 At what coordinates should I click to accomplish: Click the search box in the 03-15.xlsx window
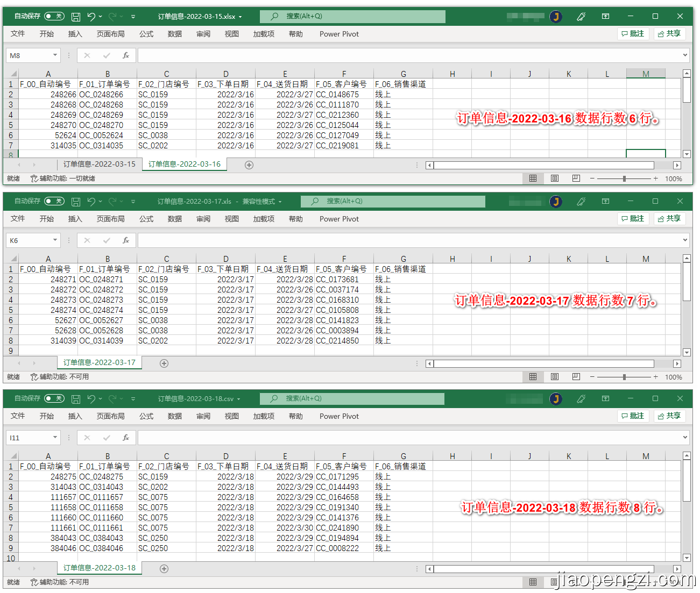(352, 17)
